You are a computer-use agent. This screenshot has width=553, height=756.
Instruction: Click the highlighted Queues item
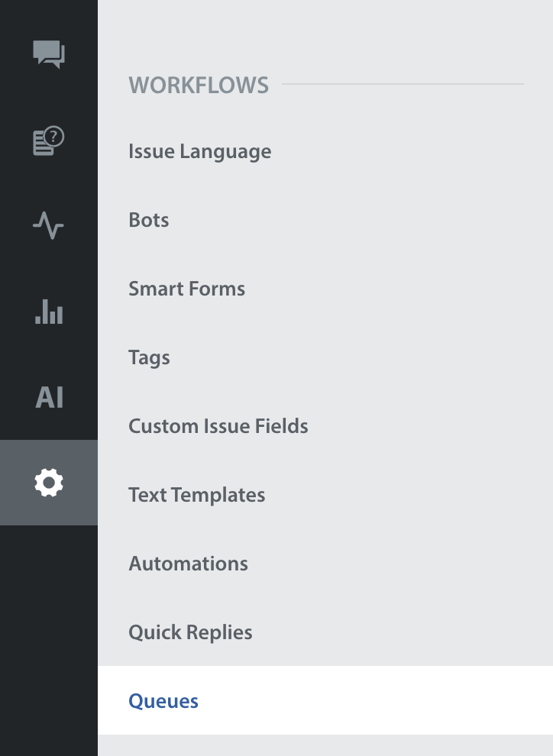point(163,701)
